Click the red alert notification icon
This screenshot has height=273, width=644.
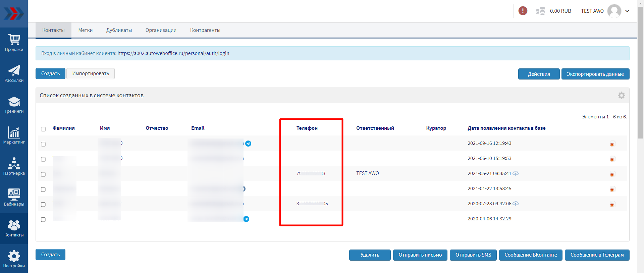(x=523, y=11)
